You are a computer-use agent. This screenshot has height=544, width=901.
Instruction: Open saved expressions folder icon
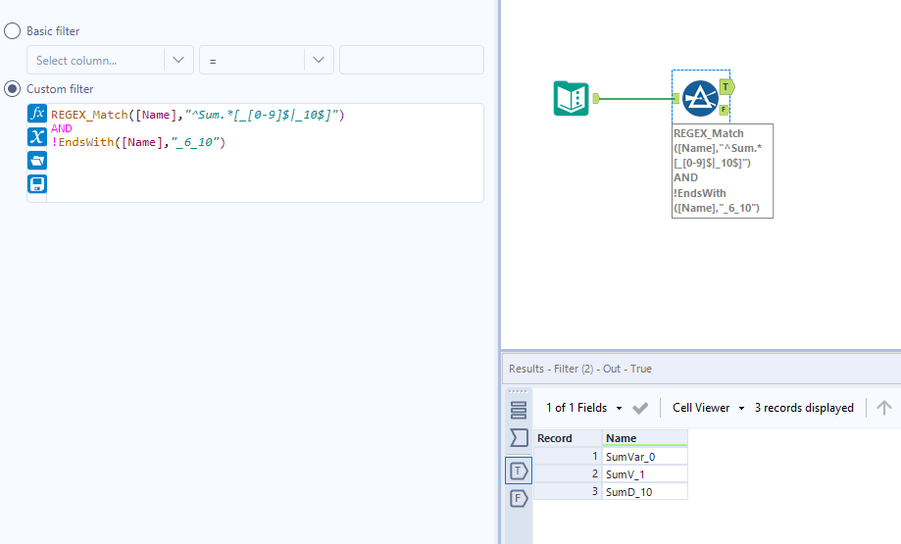click(x=37, y=160)
